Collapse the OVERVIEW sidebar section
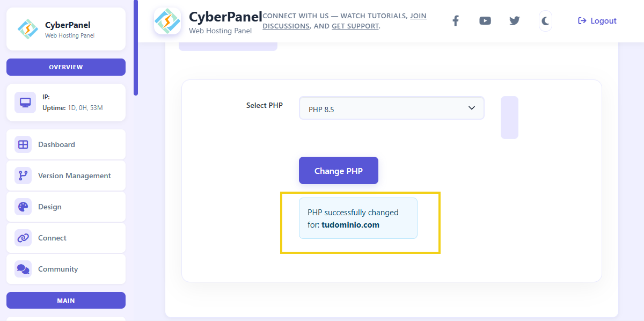This screenshot has width=644, height=321. tap(66, 67)
